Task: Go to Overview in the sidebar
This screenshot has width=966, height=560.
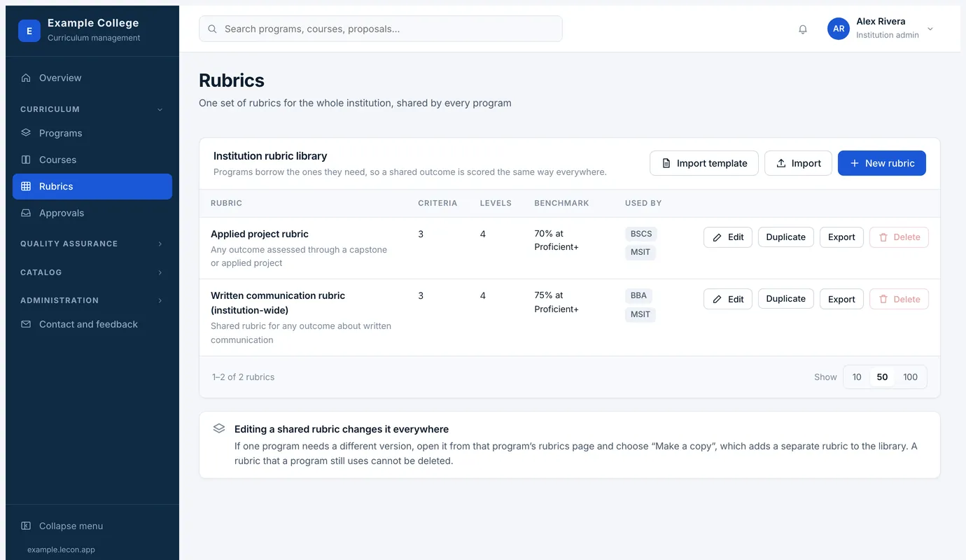Action: [x=92, y=78]
